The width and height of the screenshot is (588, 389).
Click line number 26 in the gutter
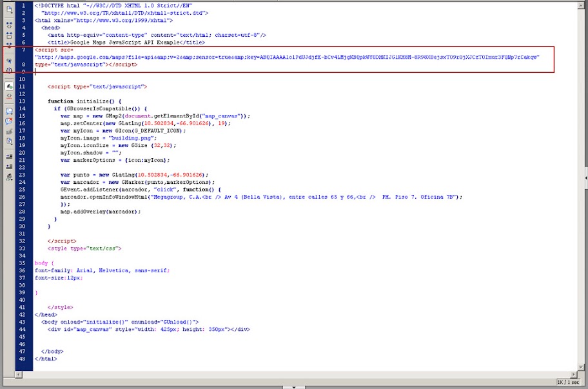[x=22, y=197]
